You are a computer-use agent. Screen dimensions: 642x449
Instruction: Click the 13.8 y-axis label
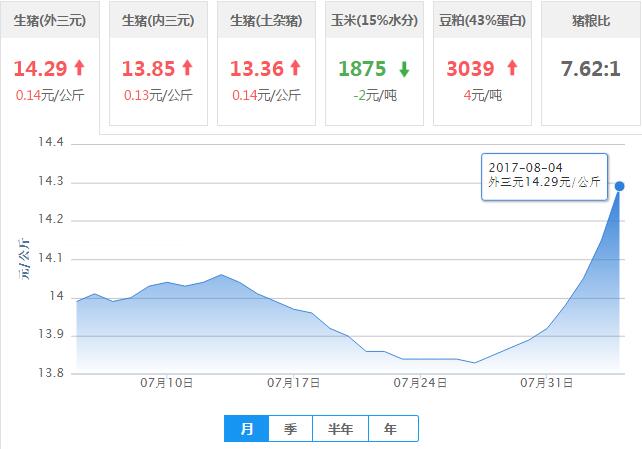tap(51, 373)
